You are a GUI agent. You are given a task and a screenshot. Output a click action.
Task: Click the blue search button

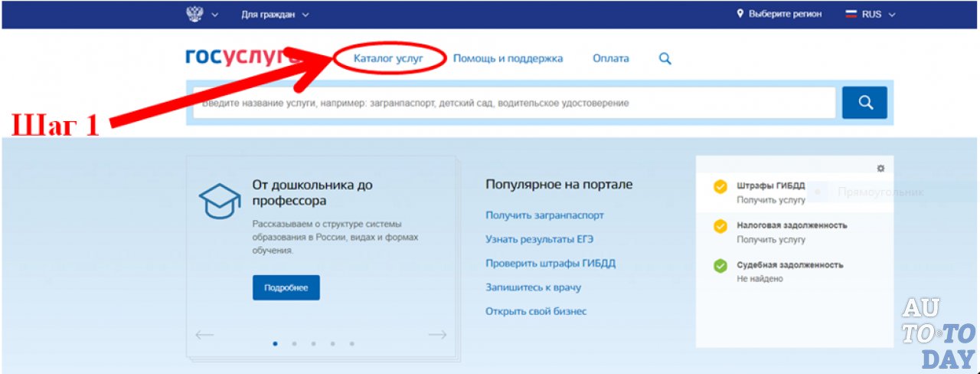click(x=865, y=103)
